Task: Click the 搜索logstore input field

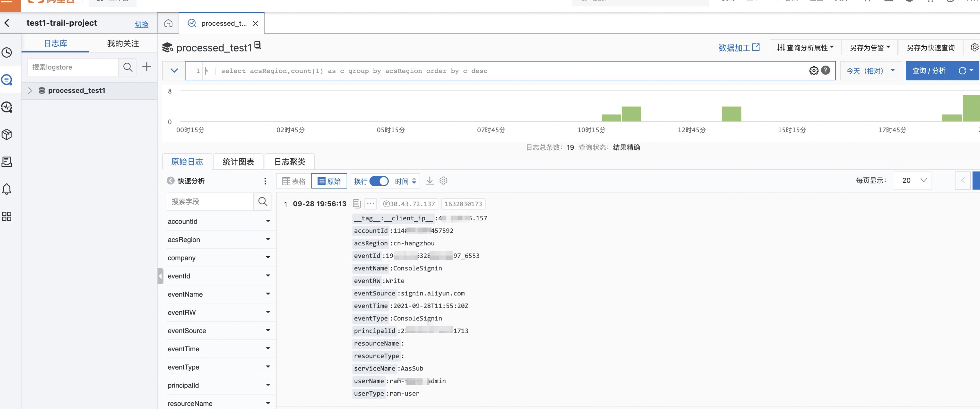Action: (x=73, y=67)
